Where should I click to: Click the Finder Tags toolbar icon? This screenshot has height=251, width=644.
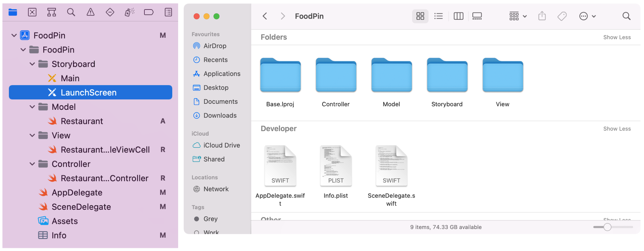(562, 16)
